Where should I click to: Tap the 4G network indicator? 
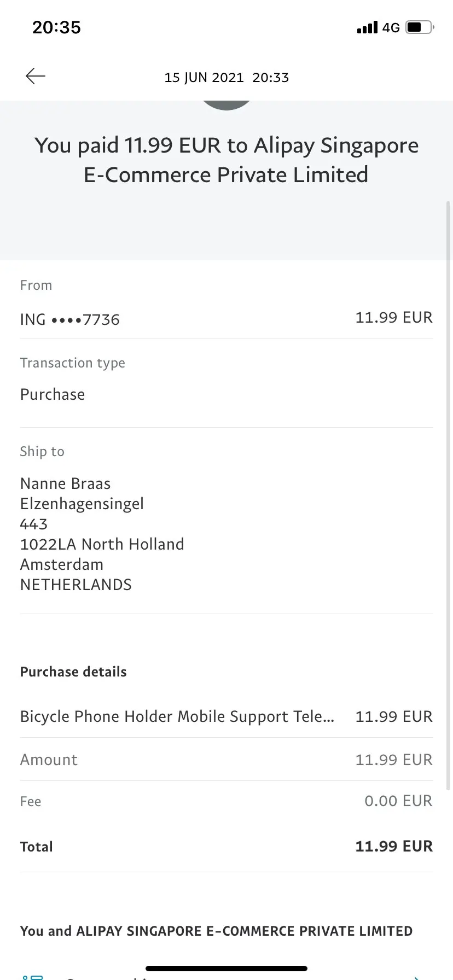(x=391, y=27)
